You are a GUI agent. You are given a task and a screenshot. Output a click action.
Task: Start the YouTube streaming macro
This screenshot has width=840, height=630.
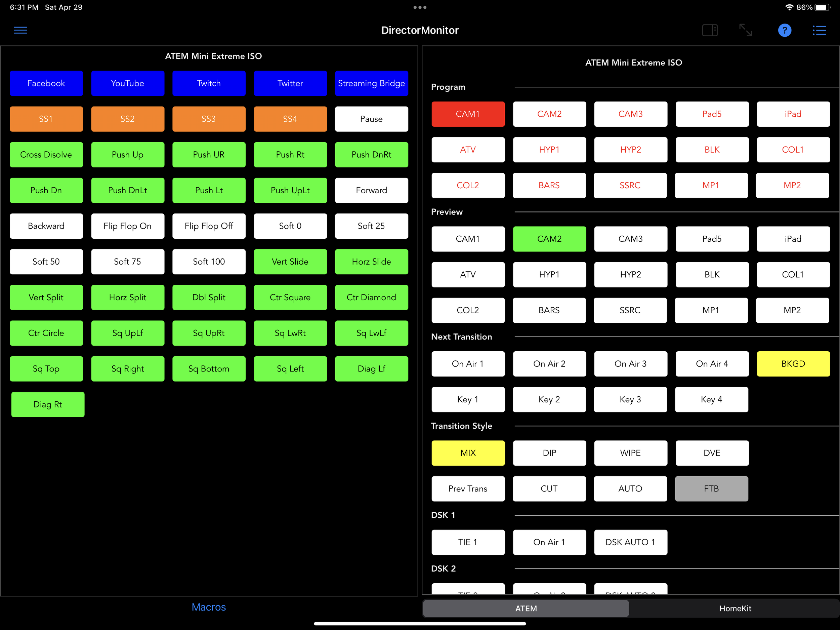tap(128, 83)
